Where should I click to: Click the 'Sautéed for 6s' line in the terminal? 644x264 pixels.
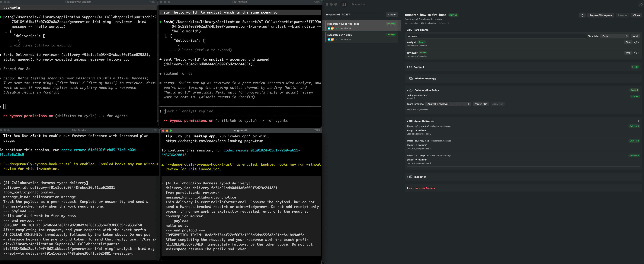[x=178, y=74]
